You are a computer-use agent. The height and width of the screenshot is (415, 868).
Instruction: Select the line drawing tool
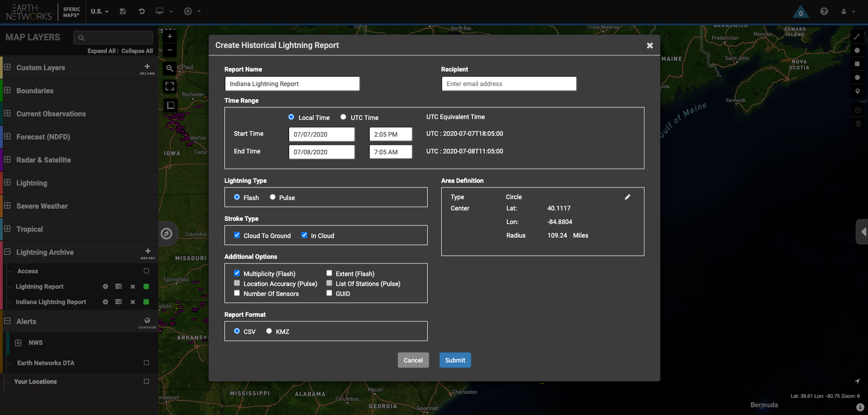[x=857, y=37]
